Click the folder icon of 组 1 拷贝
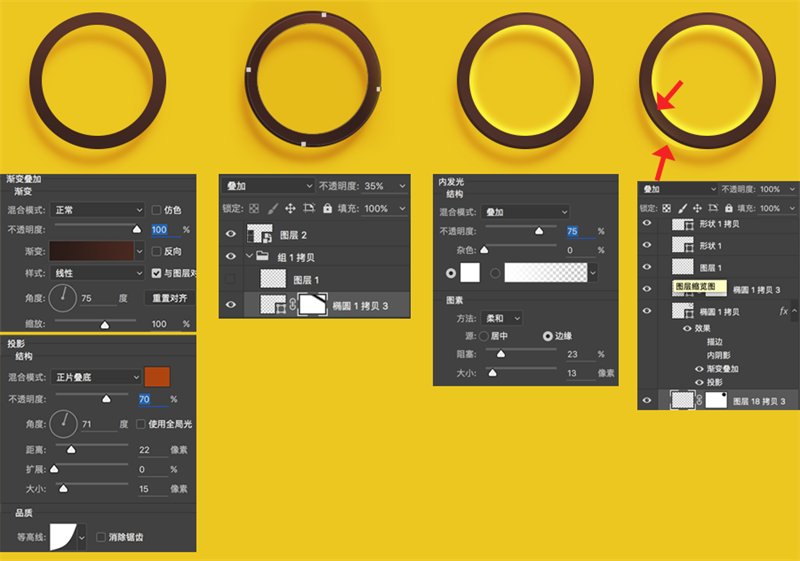The image size is (800, 561). [262, 256]
